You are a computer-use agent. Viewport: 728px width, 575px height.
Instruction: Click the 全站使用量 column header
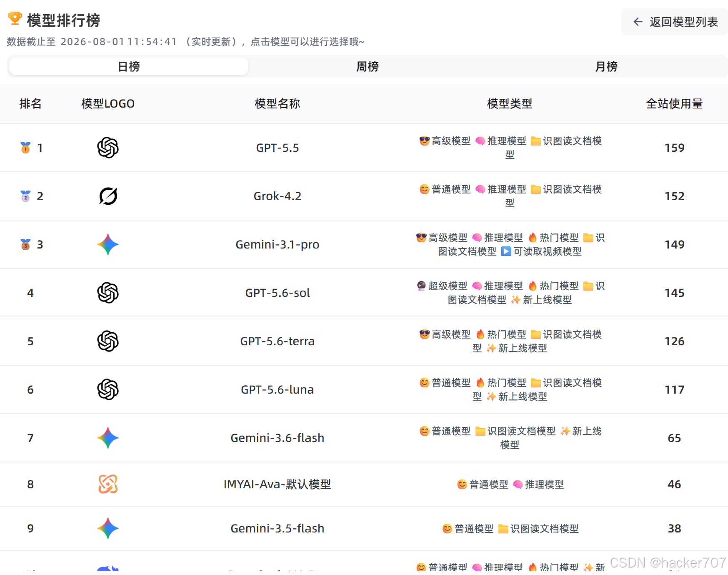click(x=674, y=103)
